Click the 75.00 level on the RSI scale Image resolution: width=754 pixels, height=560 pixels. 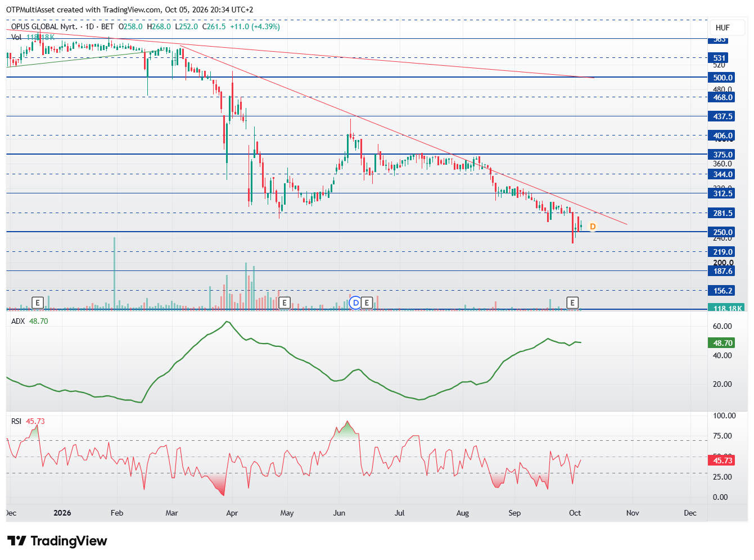point(722,436)
